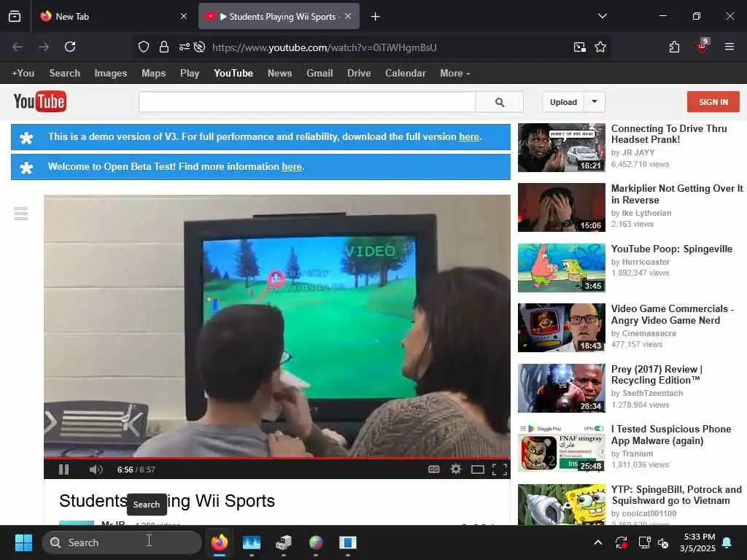Click the Upload button
This screenshot has height=560, width=747.
click(x=563, y=102)
